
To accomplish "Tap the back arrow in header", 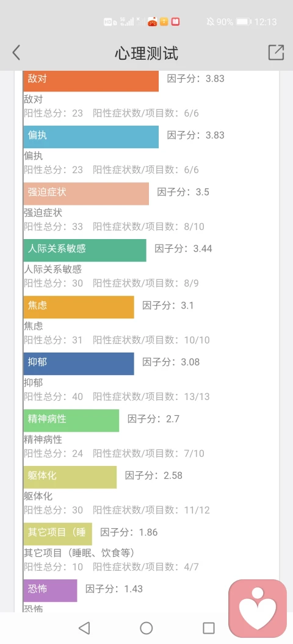I will pyautogui.click(x=16, y=52).
